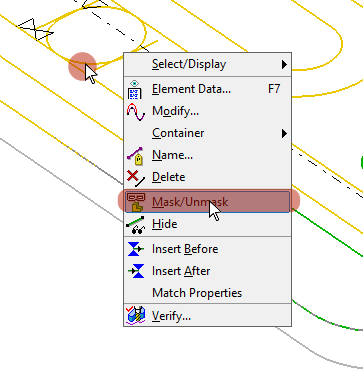The height and width of the screenshot is (381, 363).
Task: Select the Container menu entry
Action: click(207, 133)
